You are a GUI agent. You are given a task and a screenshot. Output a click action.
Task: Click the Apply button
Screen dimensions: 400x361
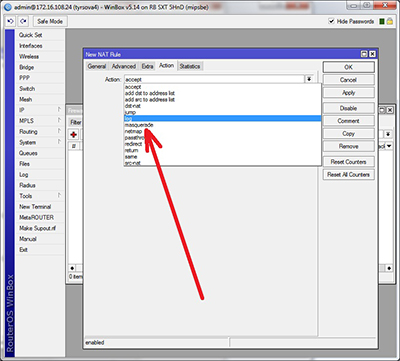(348, 93)
